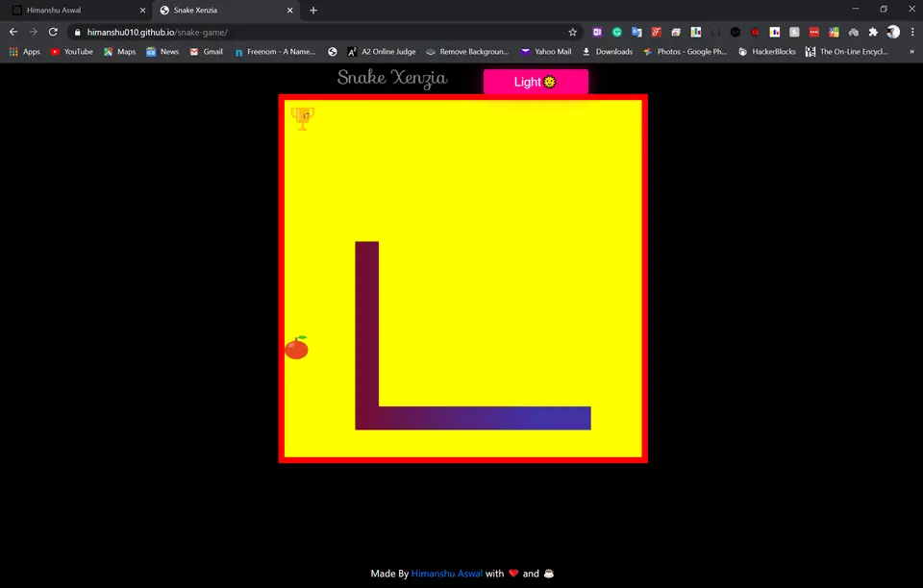The height and width of the screenshot is (588, 923).
Task: Click the globe bookmark icon after Freenom
Action: coord(333,52)
